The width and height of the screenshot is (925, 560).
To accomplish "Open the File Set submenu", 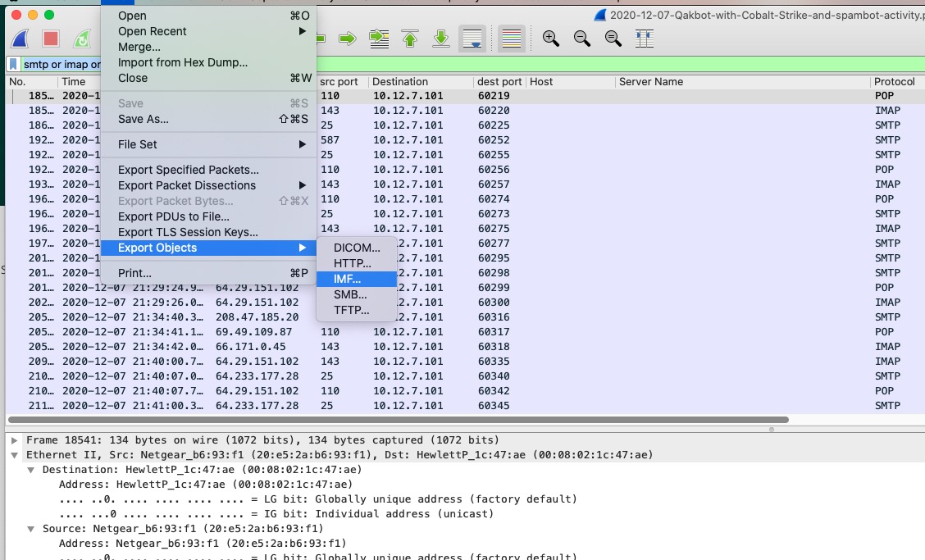I will pos(208,144).
